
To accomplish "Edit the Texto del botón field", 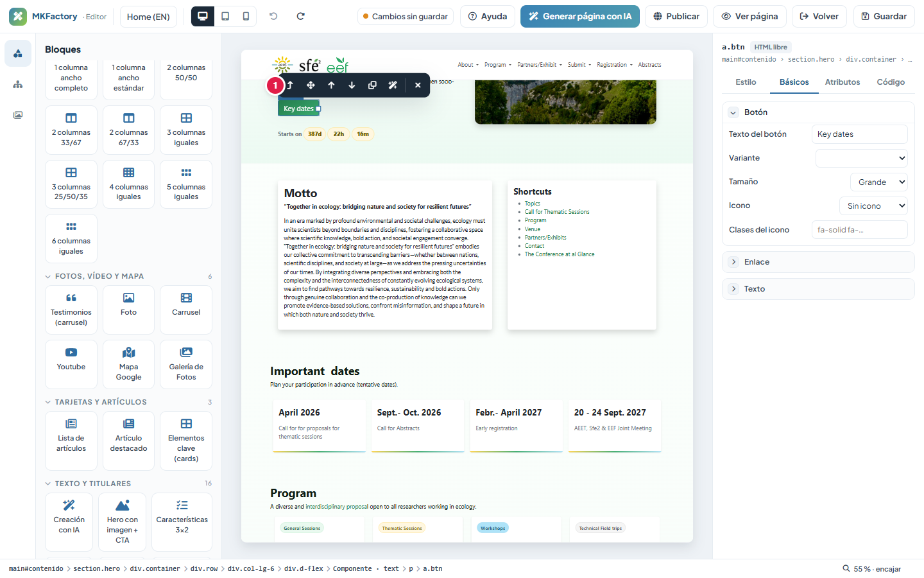I will point(860,134).
